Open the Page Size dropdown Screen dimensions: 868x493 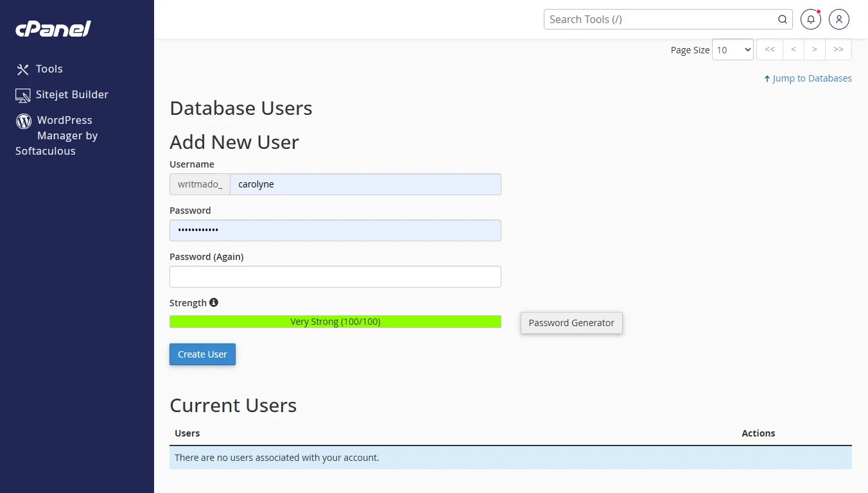(733, 49)
